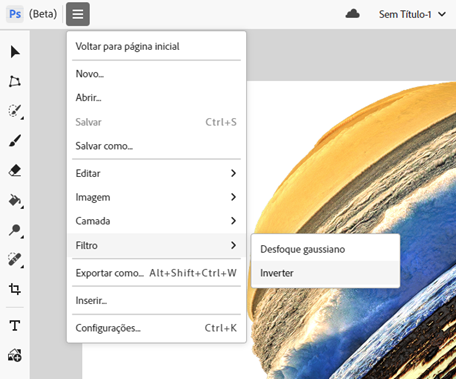This screenshot has height=379, width=456.
Task: Expand the Imagem submenu arrow
Action: click(233, 197)
